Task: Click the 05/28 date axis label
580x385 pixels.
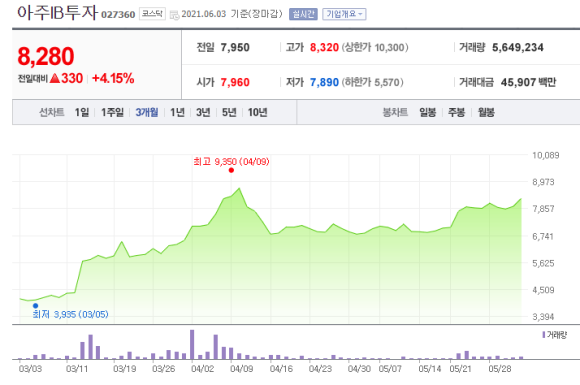Action: tap(500, 369)
